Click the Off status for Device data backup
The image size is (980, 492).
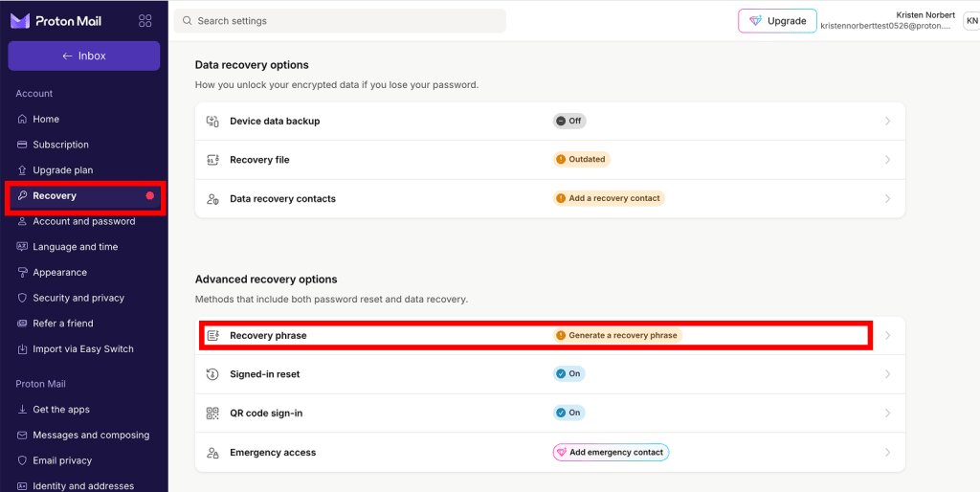point(569,122)
